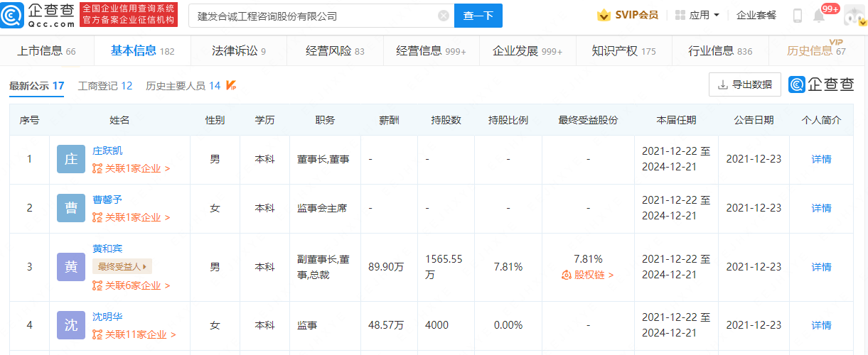This screenshot has width=868, height=355.
Task: Click the 查一下 search button
Action: pos(478,16)
